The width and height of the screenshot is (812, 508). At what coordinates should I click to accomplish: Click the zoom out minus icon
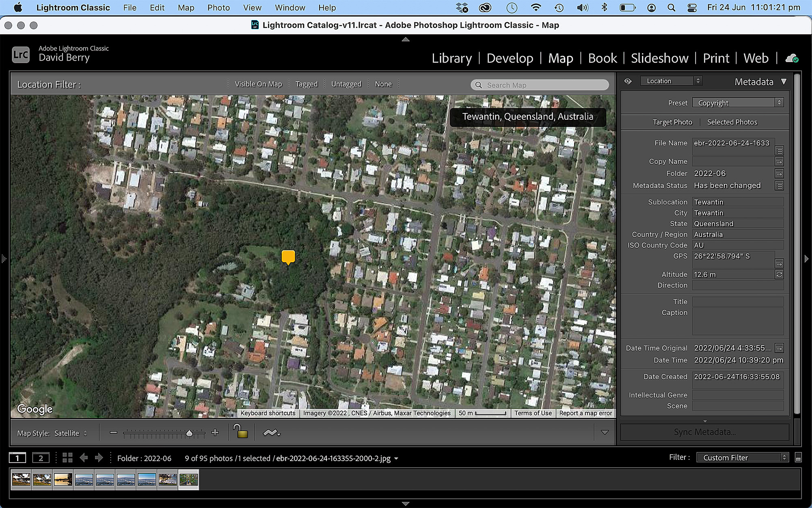pyautogui.click(x=113, y=433)
